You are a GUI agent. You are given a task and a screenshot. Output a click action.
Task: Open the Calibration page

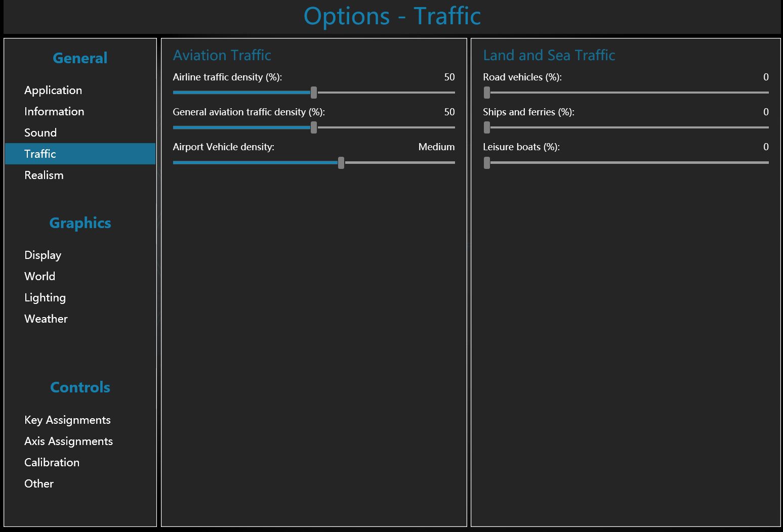click(x=52, y=462)
